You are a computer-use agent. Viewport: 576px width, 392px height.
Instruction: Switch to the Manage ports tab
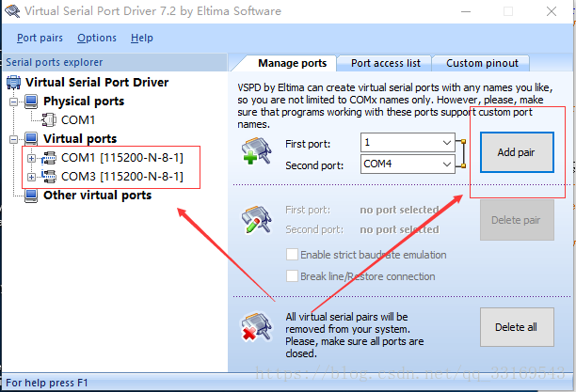(x=292, y=63)
